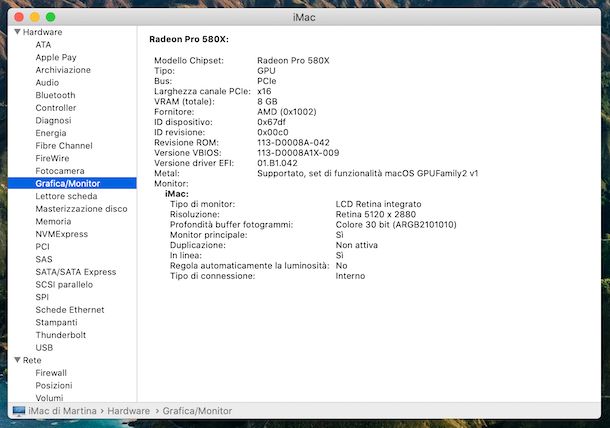Image resolution: width=610 pixels, height=428 pixels.
Task: Select the Hardware category label
Action: [x=42, y=32]
